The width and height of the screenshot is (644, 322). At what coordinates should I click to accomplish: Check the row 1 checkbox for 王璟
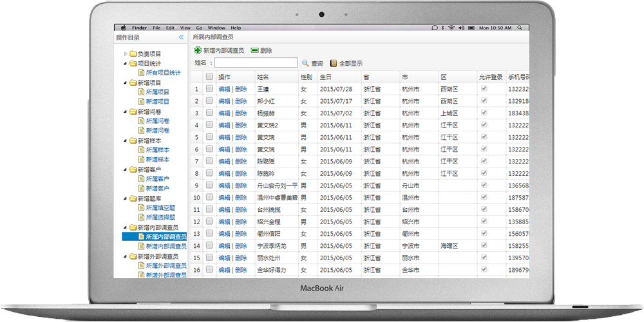(209, 89)
